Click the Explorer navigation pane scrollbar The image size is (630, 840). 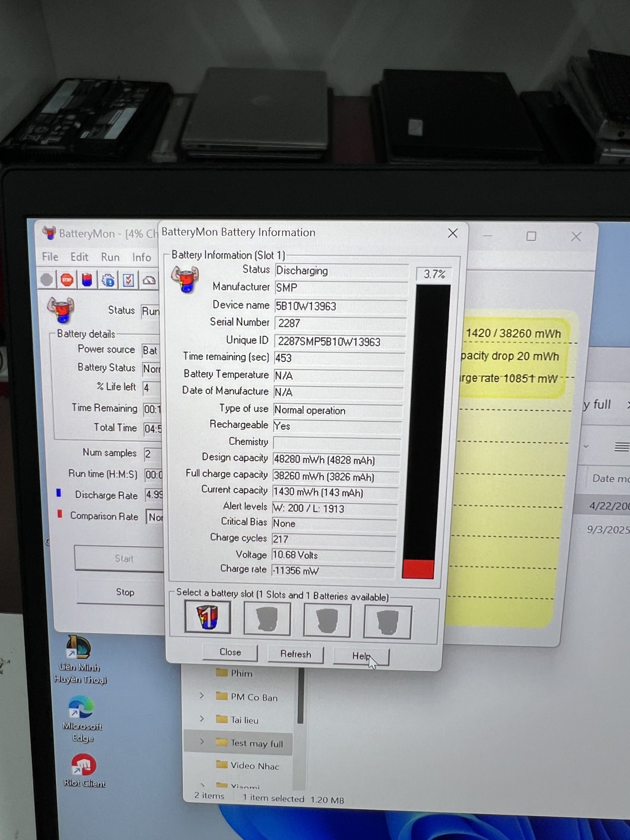click(301, 696)
